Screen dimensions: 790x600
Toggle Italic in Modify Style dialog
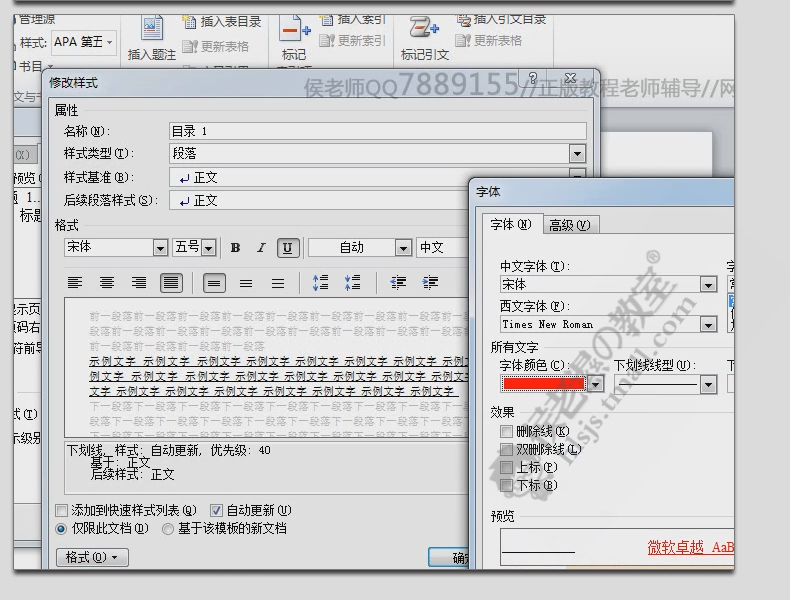261,248
